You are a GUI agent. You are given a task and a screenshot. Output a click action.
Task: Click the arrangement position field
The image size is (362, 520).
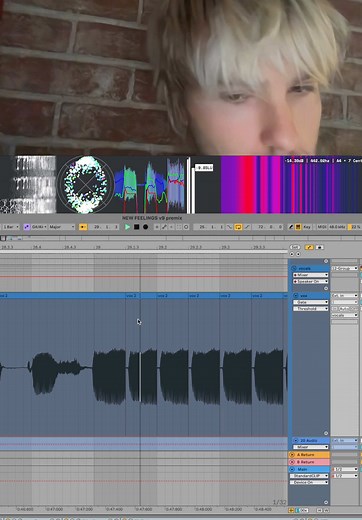point(104,227)
